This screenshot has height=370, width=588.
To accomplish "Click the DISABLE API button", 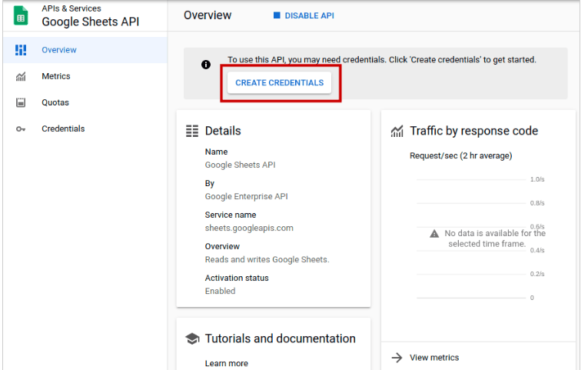I will pos(304,15).
